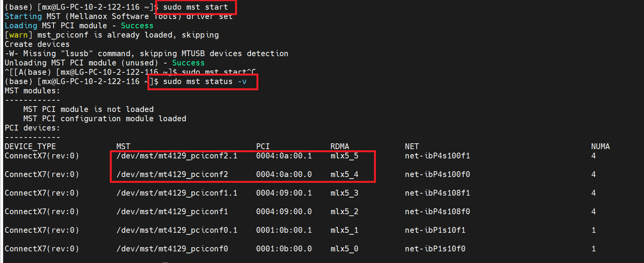
Task: Select device path '/dev/mst/mt4129_pciconf0'
Action: point(172,249)
